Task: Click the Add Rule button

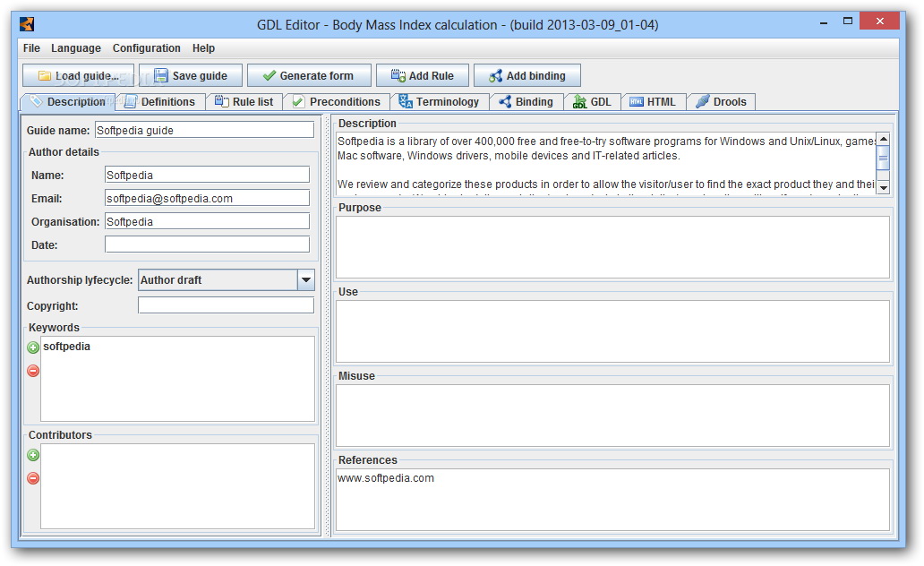Action: tap(423, 75)
